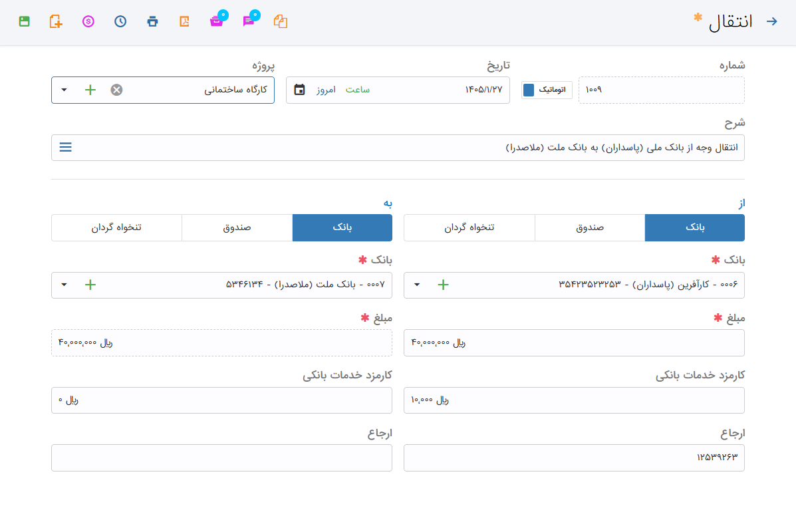Open the purple dollar currency icon
Viewport: 796px width, 532px height.
88,21
